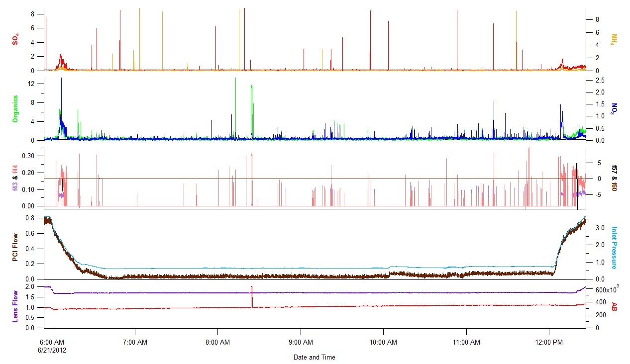The height and width of the screenshot is (364, 630).
Task: Select the 11:00 AM time tick label
Action: 466,342
